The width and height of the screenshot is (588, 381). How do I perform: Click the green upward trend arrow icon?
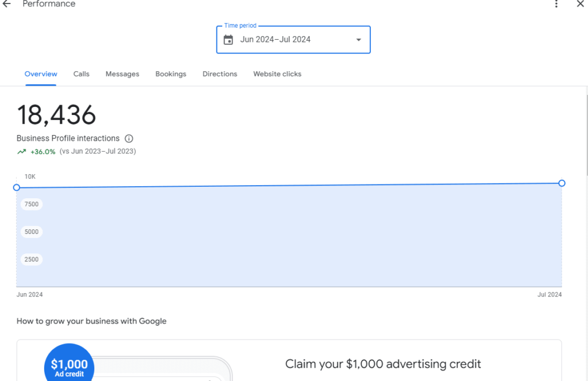pos(21,152)
